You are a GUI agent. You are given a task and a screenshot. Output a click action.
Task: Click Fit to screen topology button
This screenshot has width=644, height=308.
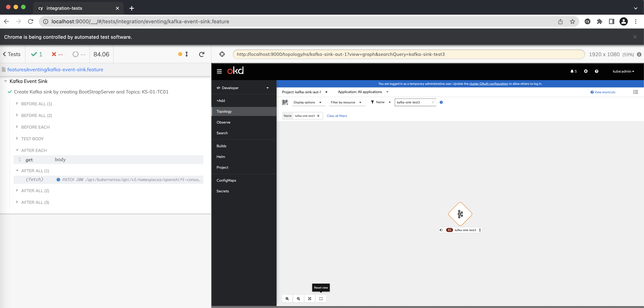coord(310,299)
